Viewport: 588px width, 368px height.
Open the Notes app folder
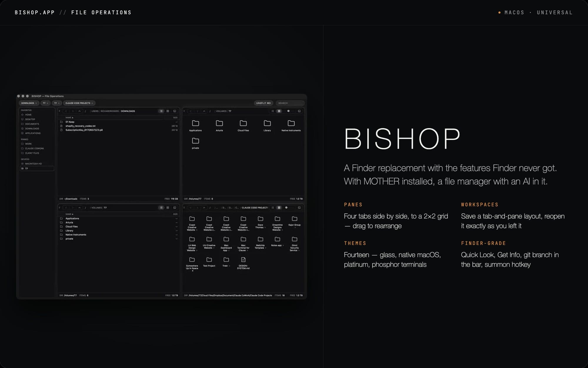277,241
